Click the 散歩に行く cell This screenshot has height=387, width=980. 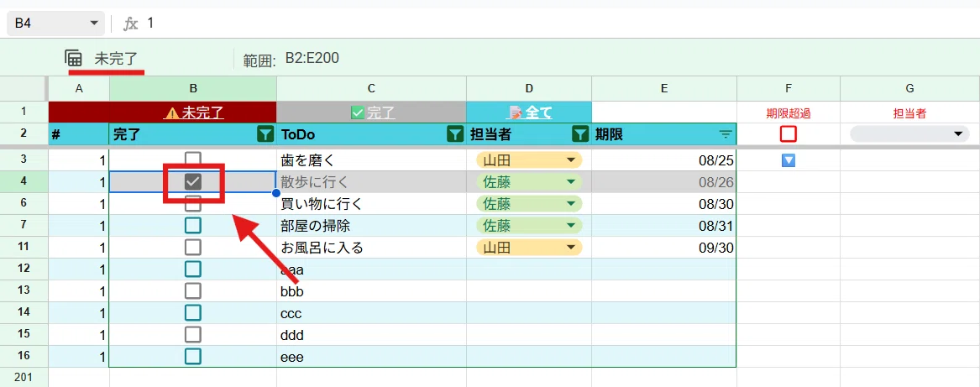point(371,182)
